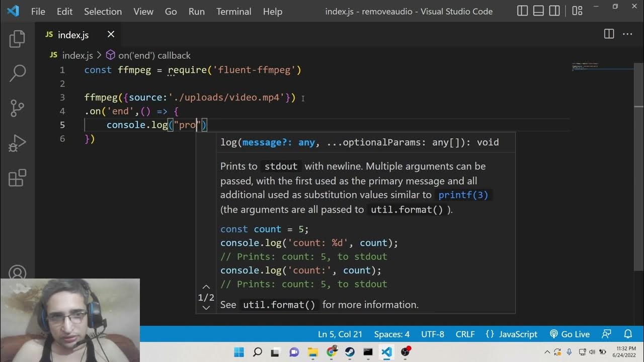Show previous signature with up chevron

click(x=206, y=287)
